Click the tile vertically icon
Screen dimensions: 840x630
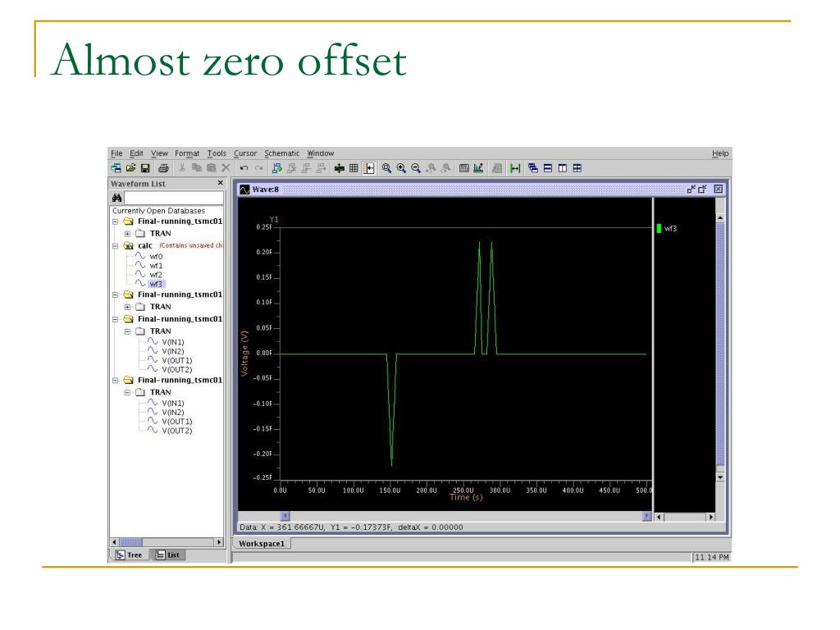coord(563,168)
